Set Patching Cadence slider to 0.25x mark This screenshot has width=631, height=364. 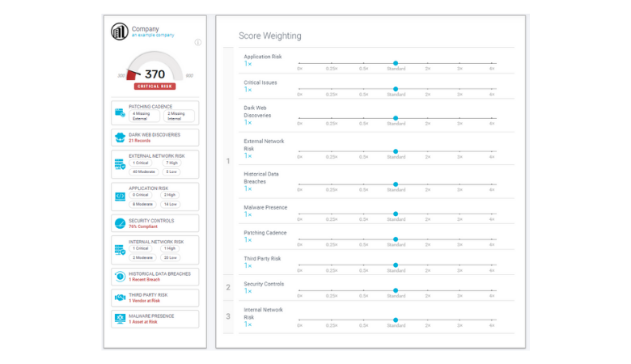tap(332, 239)
